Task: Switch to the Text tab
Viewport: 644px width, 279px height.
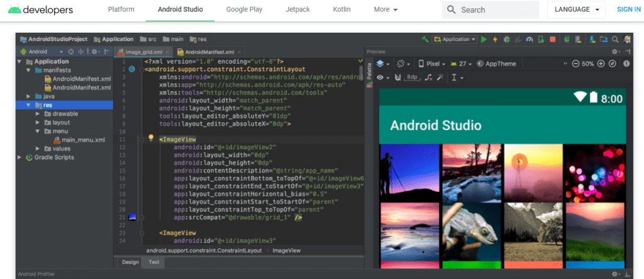Action: point(154,262)
